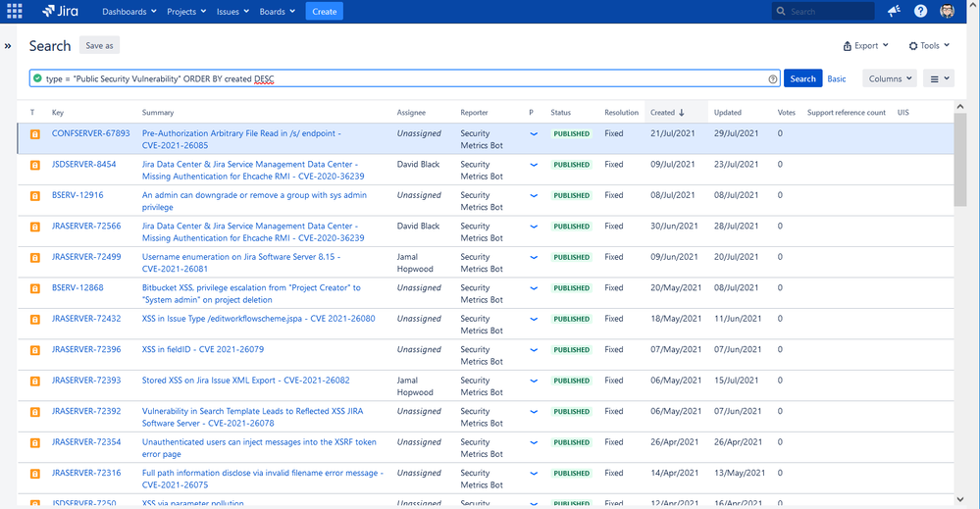Screen dimensions: 980x509
Task: Click issue type icon for JSDSERVER-8454
Action: [x=35, y=165]
